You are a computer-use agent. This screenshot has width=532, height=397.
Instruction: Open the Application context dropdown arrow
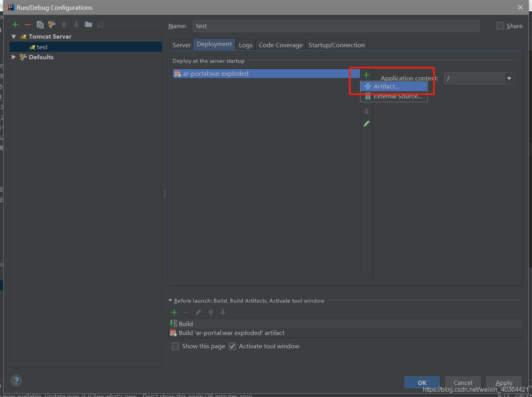click(509, 78)
